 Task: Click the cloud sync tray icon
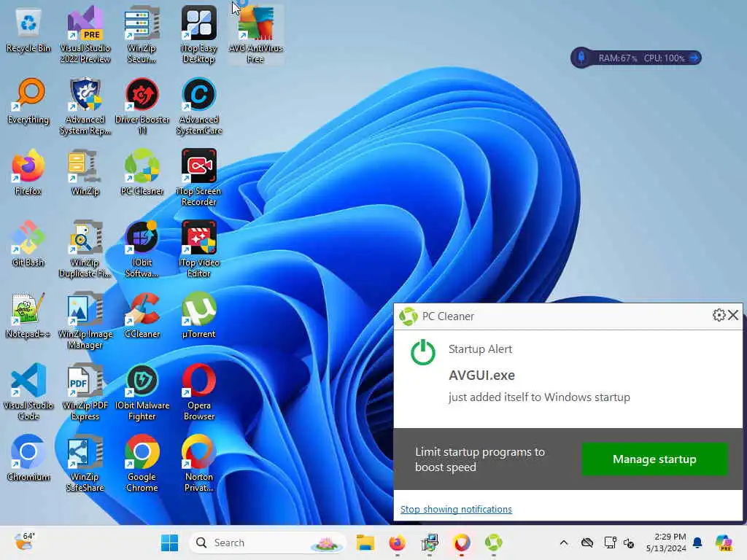click(x=587, y=542)
